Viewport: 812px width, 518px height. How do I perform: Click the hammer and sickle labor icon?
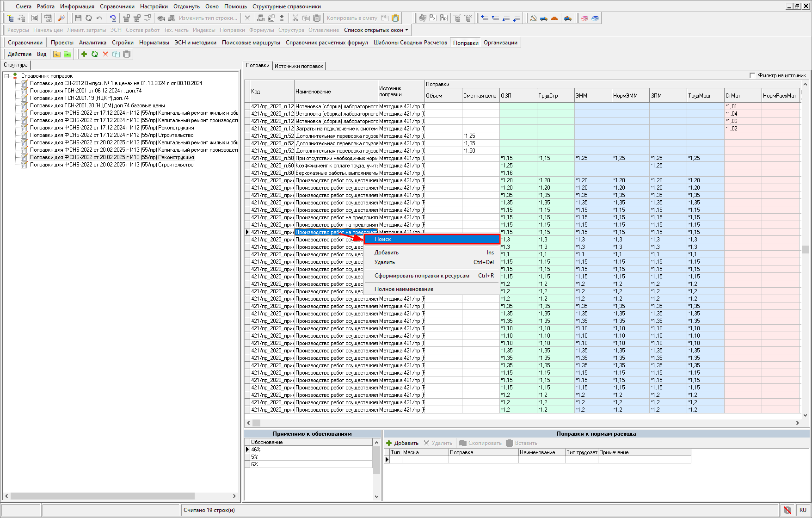[533, 18]
